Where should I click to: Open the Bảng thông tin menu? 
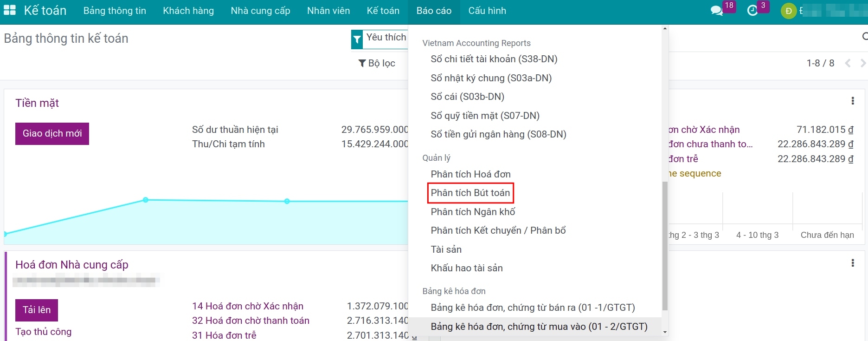click(x=115, y=11)
